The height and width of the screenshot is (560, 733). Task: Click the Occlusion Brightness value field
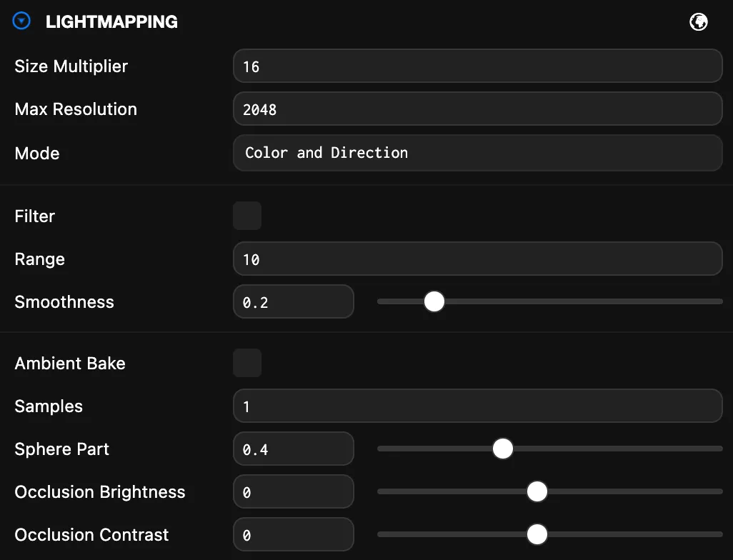click(293, 491)
